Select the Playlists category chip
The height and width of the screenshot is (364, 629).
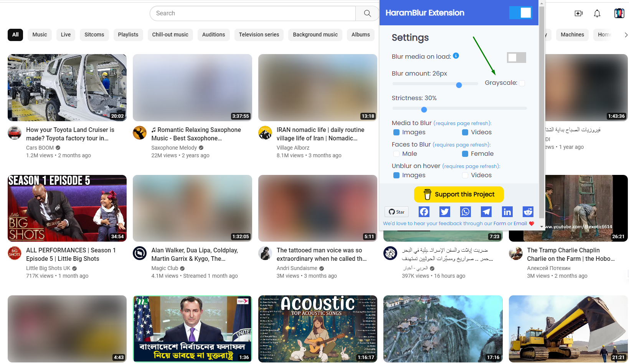pyautogui.click(x=128, y=35)
